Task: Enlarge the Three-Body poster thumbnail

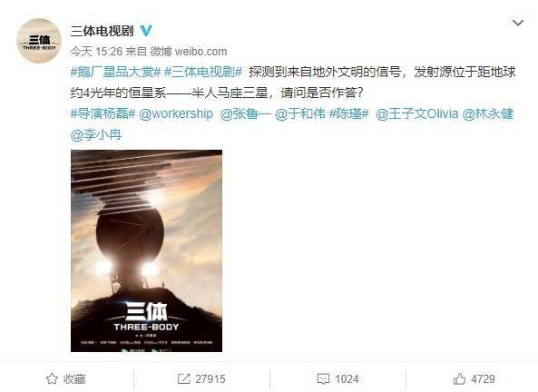Action: pos(146,250)
